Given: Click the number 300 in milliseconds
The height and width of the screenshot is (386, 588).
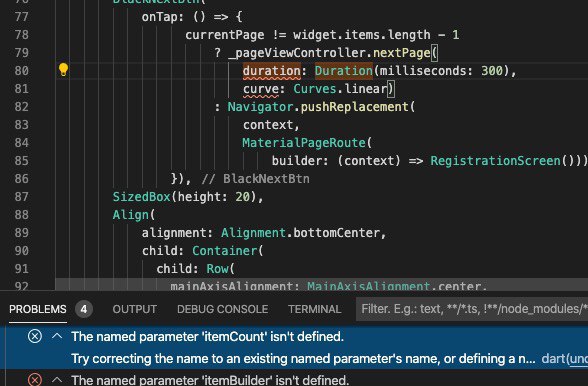Looking at the screenshot, I should point(492,71).
